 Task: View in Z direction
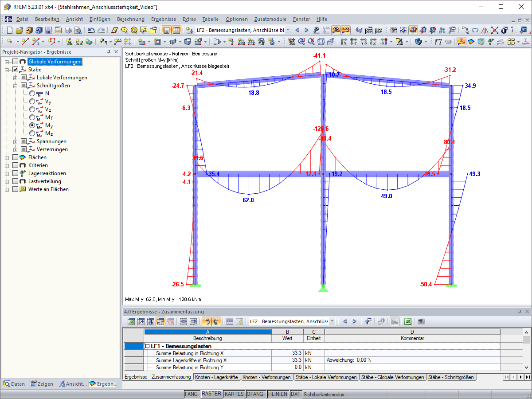click(373, 42)
